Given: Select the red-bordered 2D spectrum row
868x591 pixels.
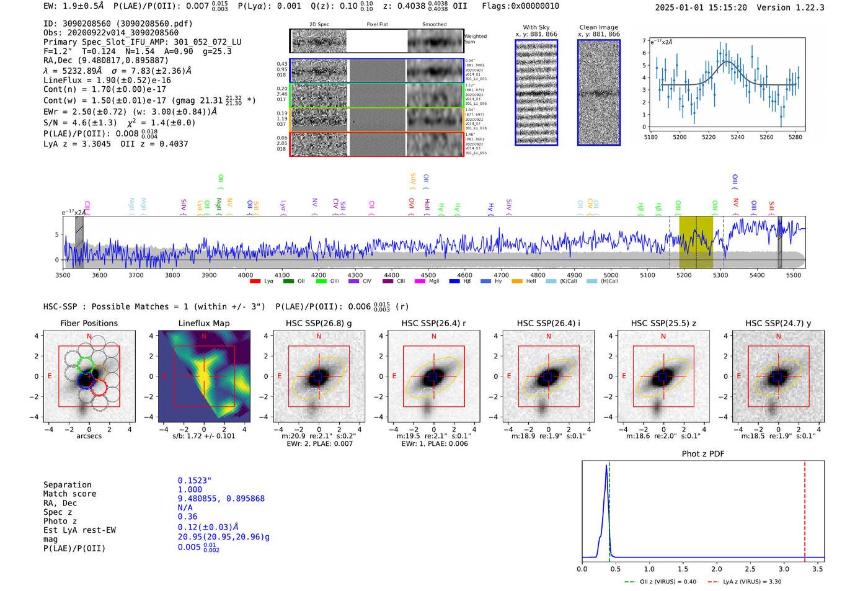Looking at the screenshot, I should tap(376, 144).
